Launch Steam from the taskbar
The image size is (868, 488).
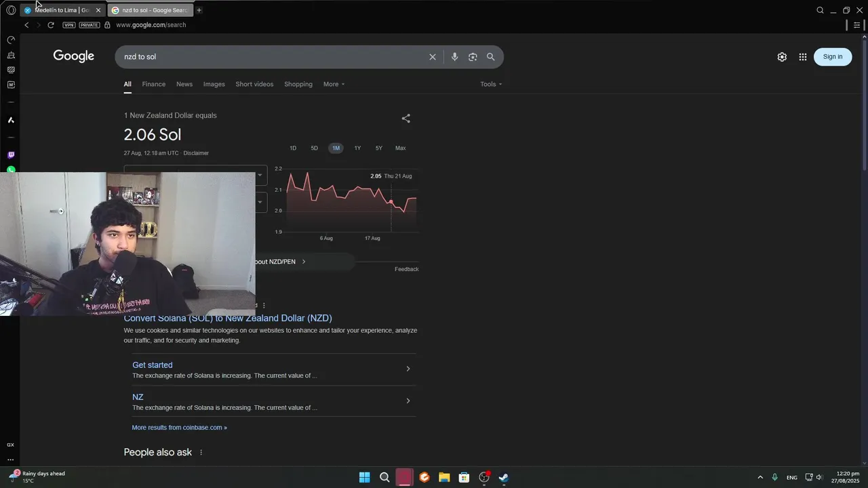coord(504,477)
